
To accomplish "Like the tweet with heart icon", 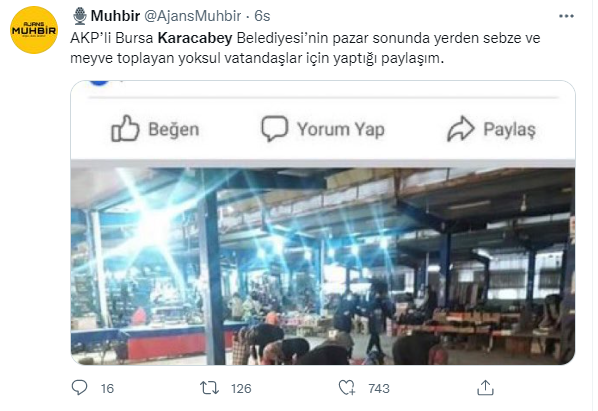I will click(347, 388).
